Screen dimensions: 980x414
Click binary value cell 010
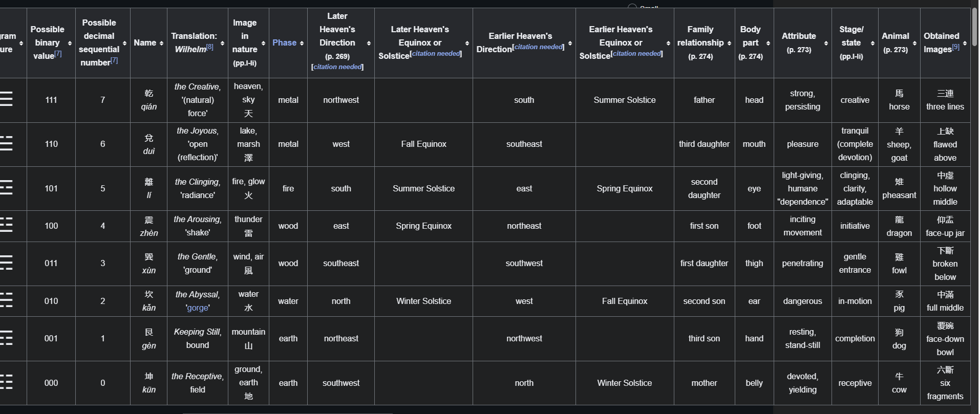(51, 301)
